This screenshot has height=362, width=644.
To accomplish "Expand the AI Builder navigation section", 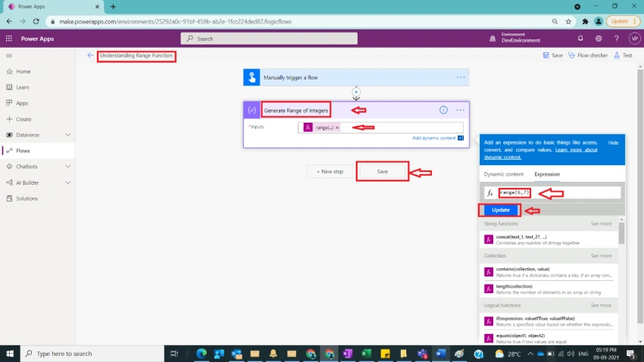I will (67, 183).
